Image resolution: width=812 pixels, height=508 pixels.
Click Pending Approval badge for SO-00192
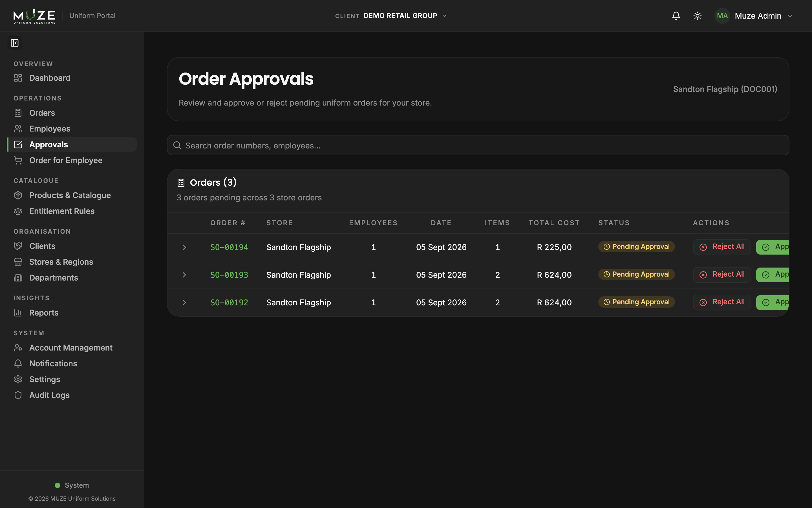637,302
